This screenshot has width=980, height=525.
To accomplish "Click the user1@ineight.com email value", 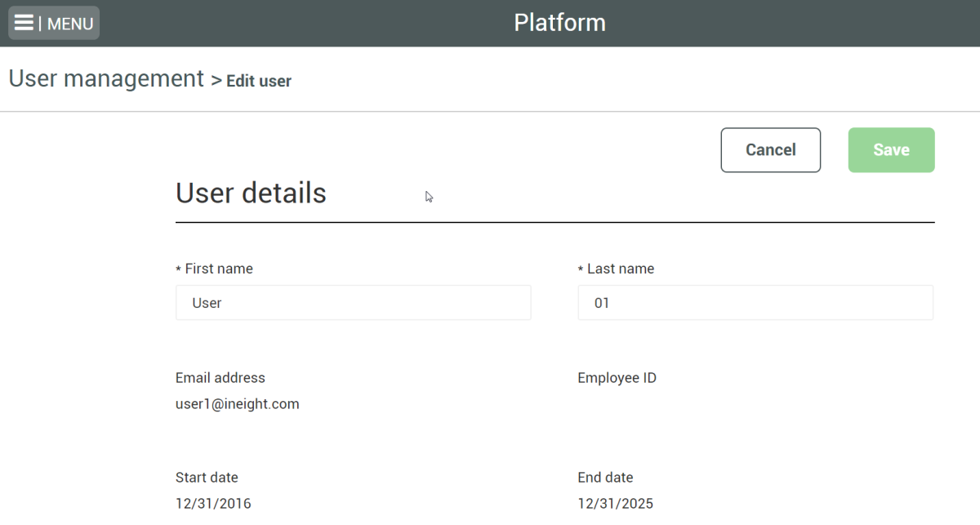I will click(x=237, y=404).
